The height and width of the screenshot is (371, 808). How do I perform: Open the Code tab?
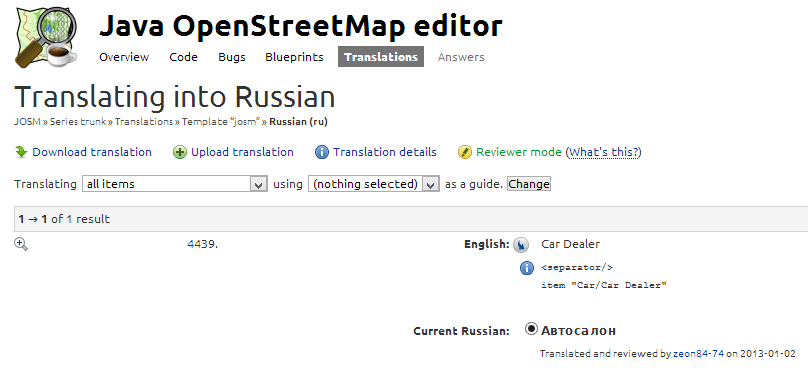tap(183, 57)
